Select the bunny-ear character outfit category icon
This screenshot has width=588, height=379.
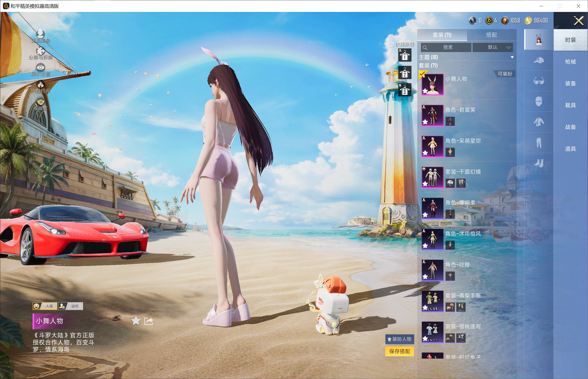[x=539, y=39]
